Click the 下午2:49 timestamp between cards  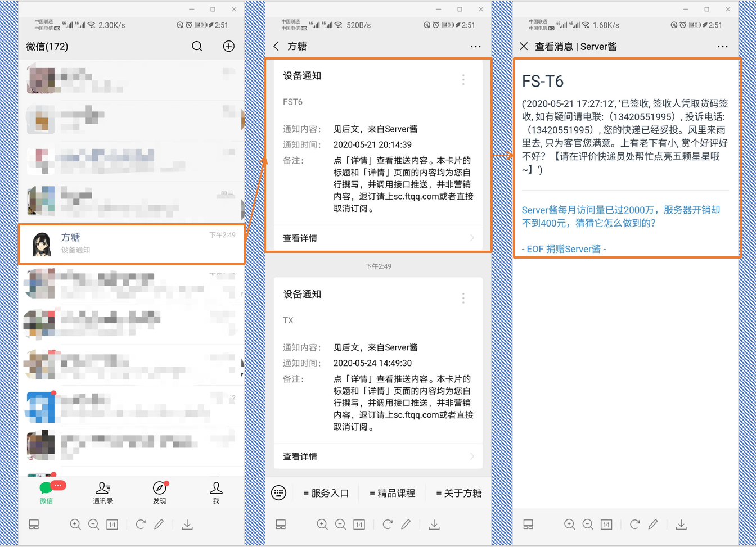pos(378,266)
